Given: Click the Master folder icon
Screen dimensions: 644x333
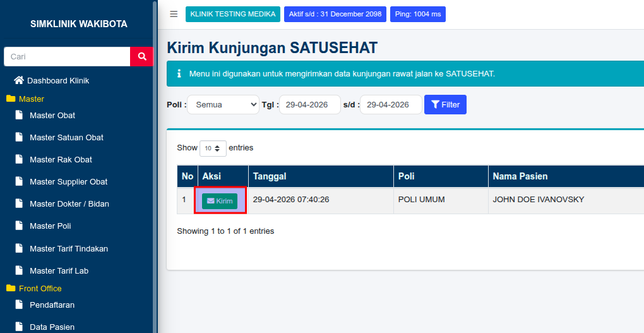Looking at the screenshot, I should click(x=11, y=99).
